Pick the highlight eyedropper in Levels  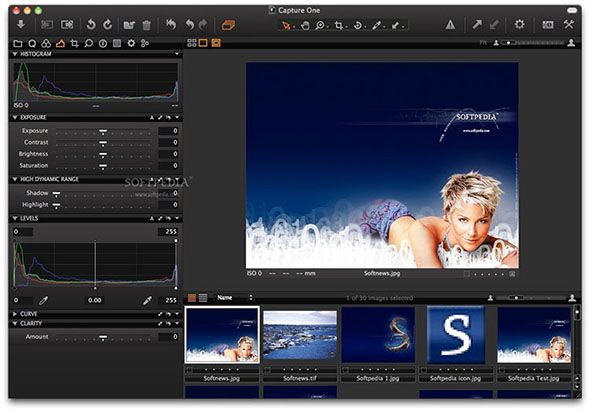(147, 300)
